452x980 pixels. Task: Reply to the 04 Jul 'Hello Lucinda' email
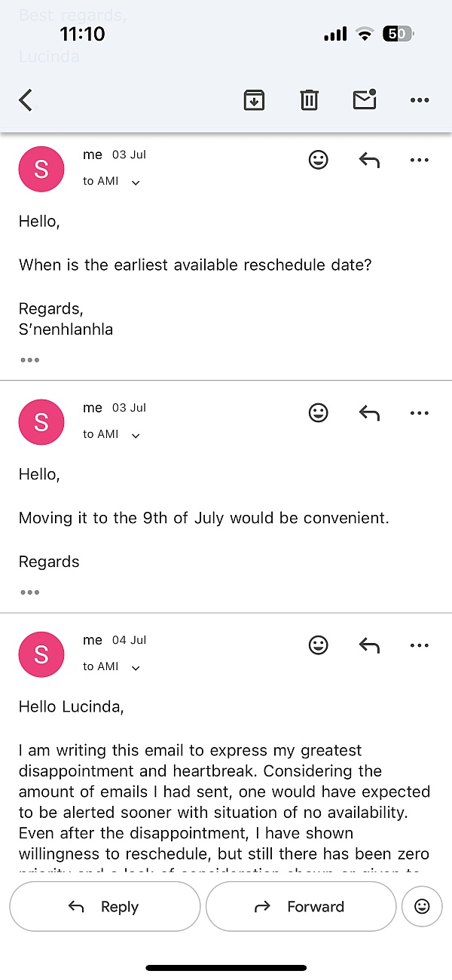pos(368,645)
